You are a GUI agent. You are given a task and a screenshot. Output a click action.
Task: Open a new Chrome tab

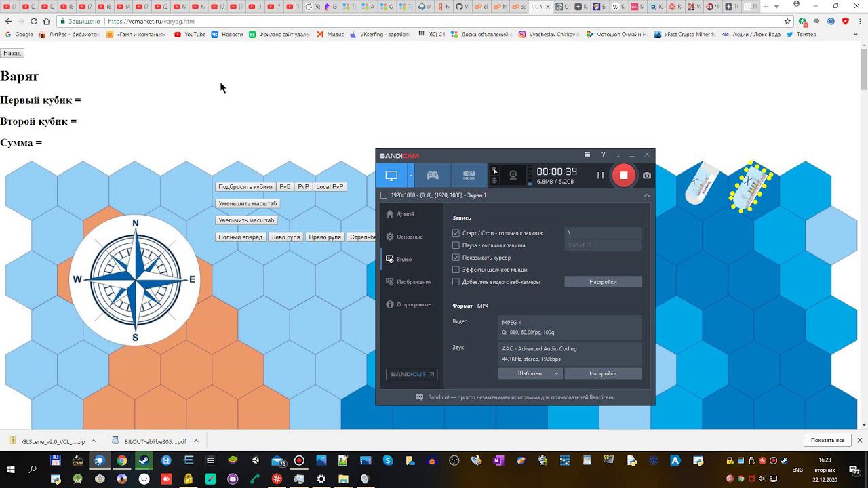766,7
